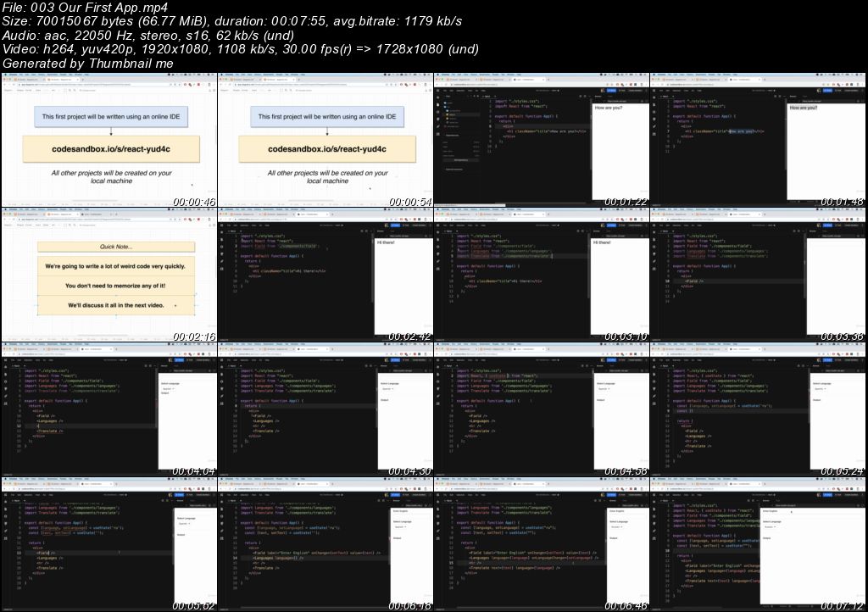Jump to the frame at 00:06:46
Image resolution: width=868 pixels, height=612 pixels.
(542, 544)
